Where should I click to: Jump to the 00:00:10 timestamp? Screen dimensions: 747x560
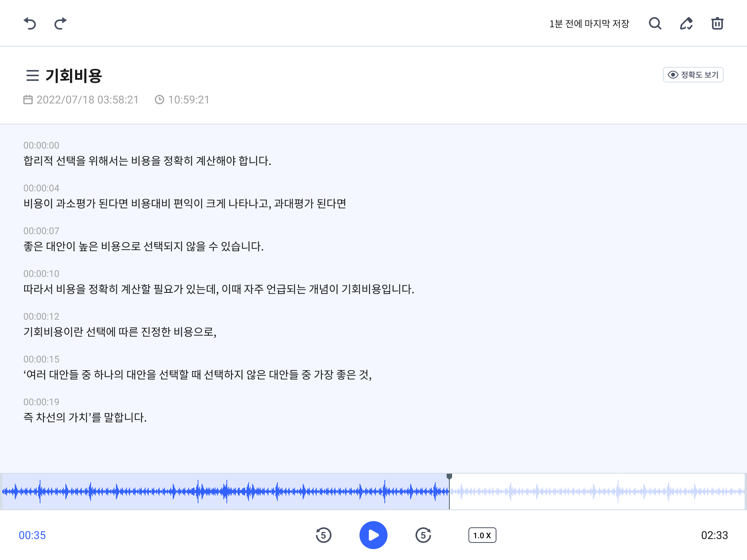tap(41, 274)
